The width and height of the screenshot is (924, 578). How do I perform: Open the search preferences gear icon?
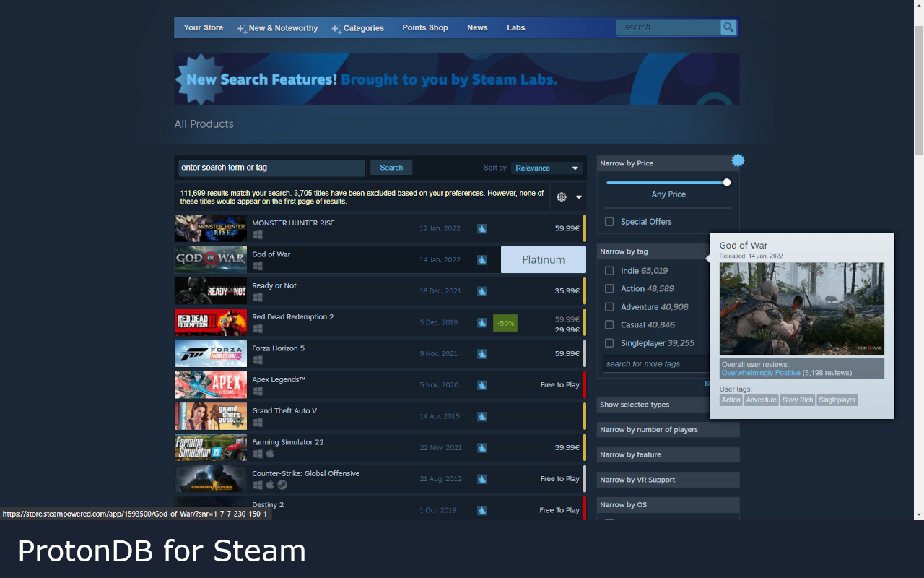562,197
